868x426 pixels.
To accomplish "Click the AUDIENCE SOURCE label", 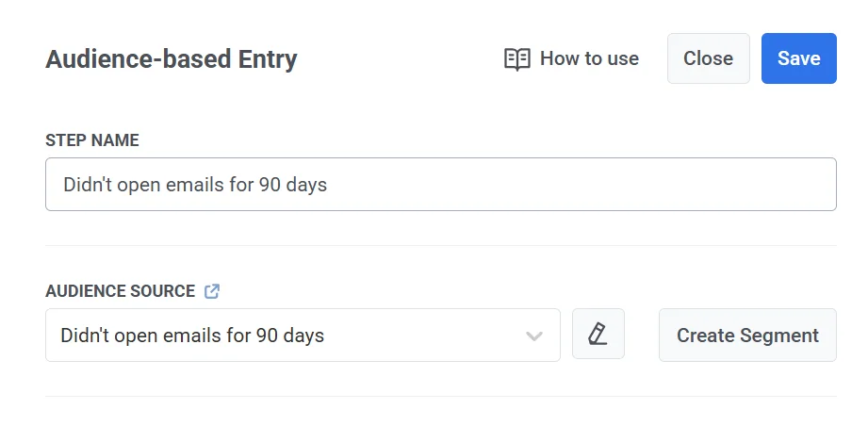I will [x=120, y=291].
